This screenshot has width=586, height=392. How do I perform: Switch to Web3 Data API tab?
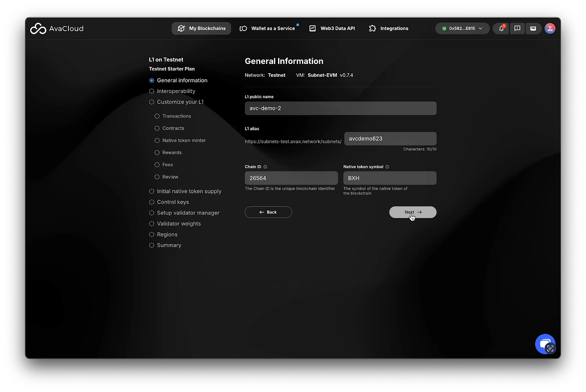point(332,29)
